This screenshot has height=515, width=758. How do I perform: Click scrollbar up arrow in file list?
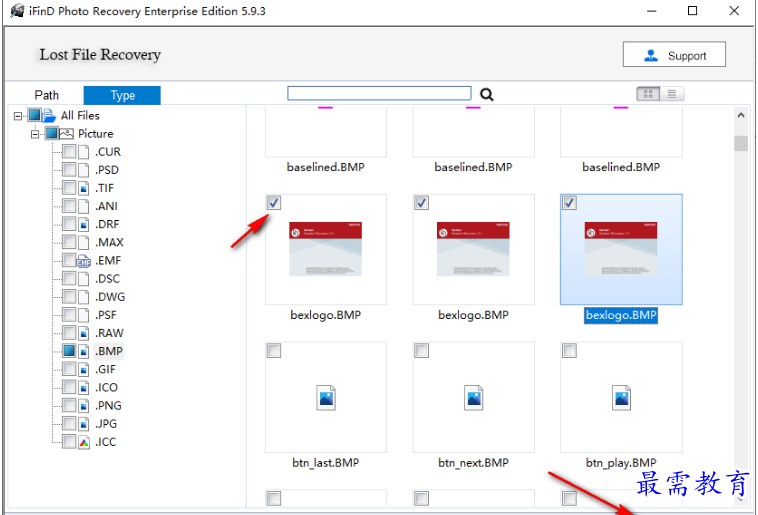741,115
